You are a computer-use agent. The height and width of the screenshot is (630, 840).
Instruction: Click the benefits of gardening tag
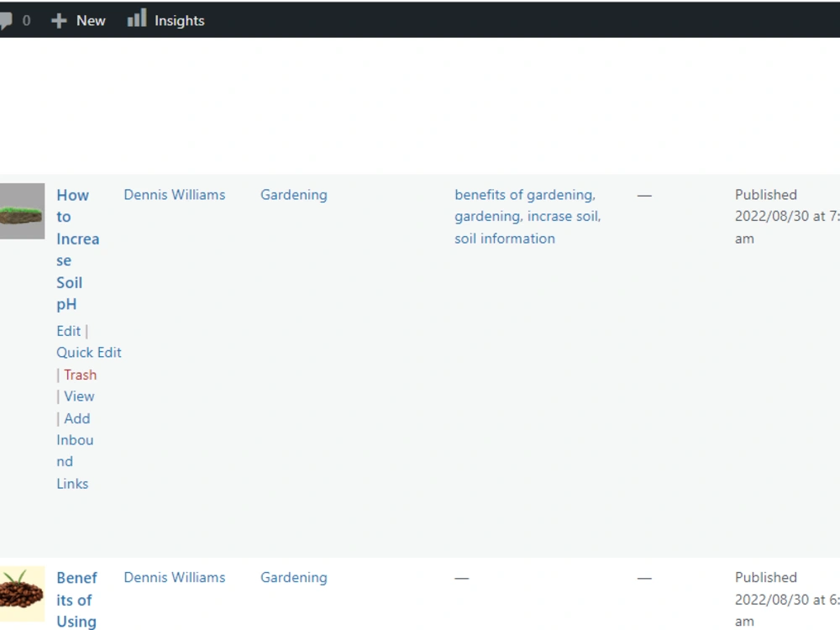(x=524, y=195)
